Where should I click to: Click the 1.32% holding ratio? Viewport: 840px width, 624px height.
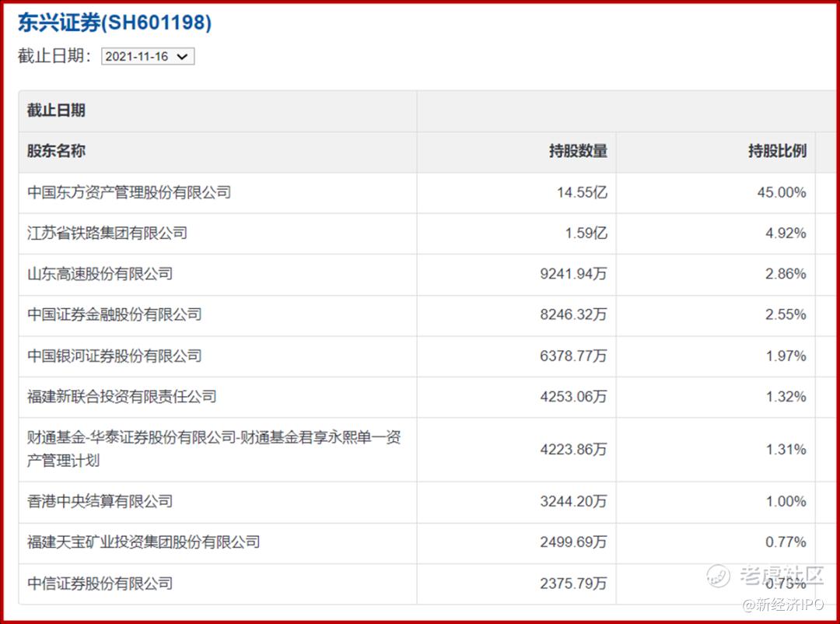[x=786, y=397]
